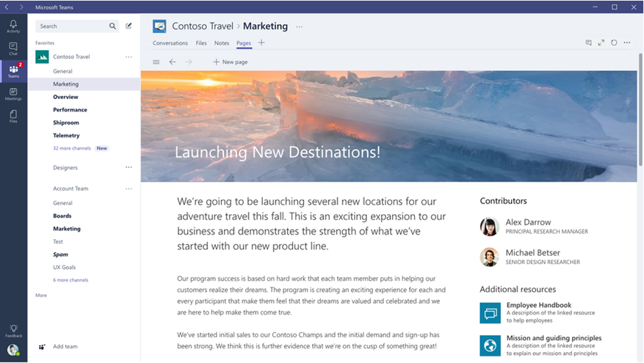
Task: Open the pages hamburger menu
Action: pyautogui.click(x=156, y=62)
